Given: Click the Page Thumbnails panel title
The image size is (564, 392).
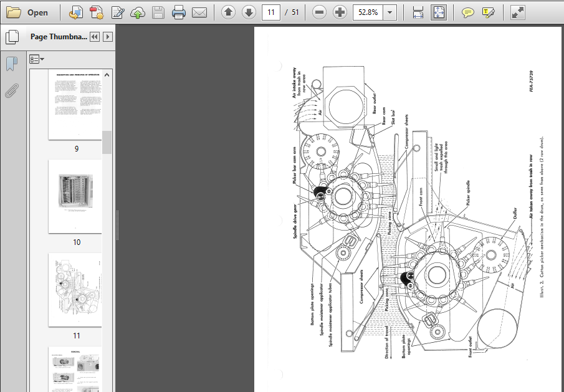Looking at the screenshot, I should pyautogui.click(x=59, y=37).
